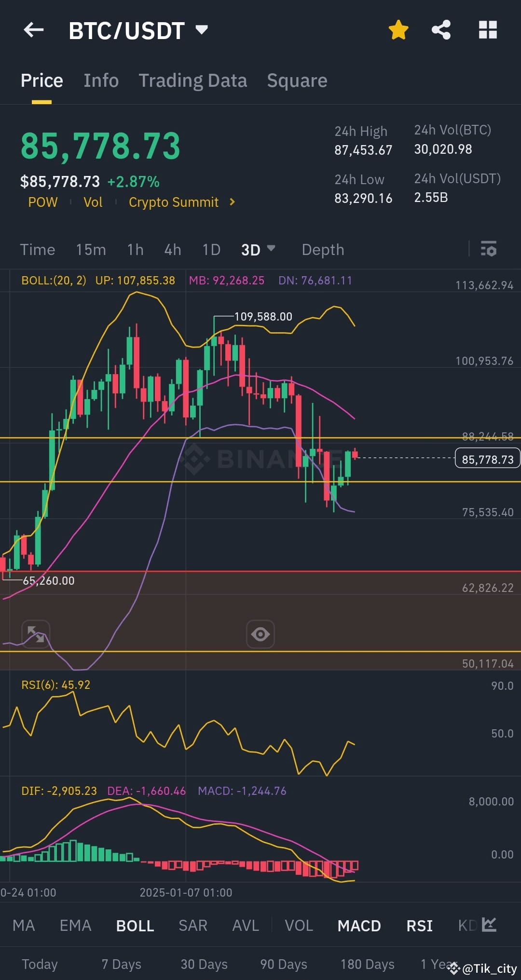Select the 15m interval
Screen dimensions: 521x980
click(x=91, y=250)
